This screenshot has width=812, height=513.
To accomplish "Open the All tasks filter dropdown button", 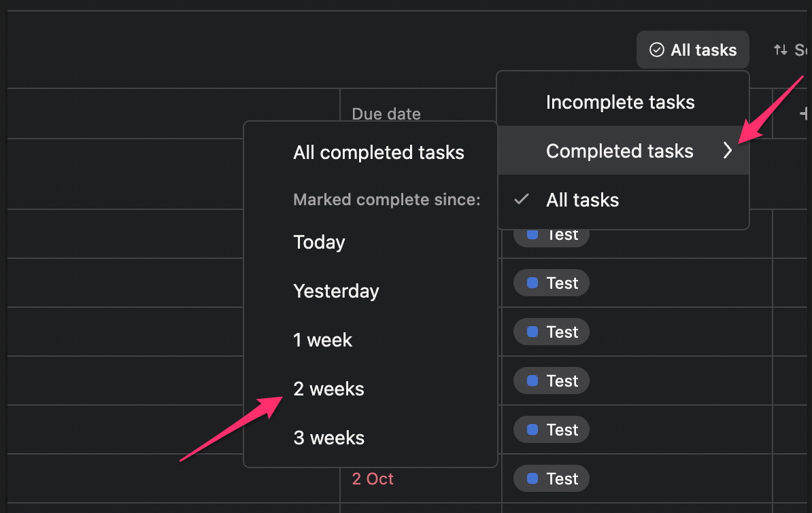I will pos(692,49).
